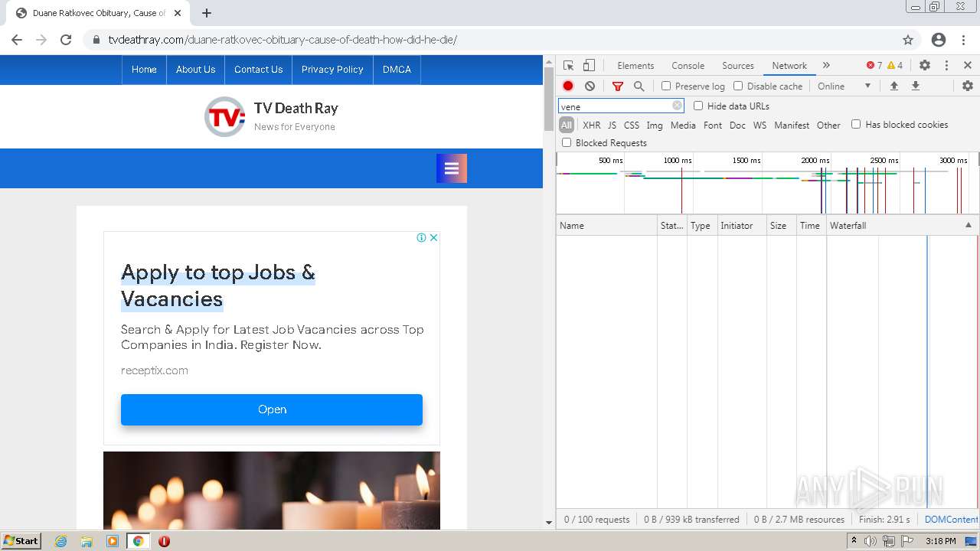
Task: Click the AdChoices info icon
Action: (421, 238)
